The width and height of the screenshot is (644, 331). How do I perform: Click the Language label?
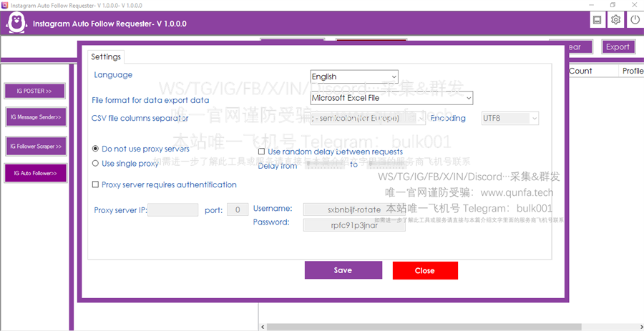113,74
